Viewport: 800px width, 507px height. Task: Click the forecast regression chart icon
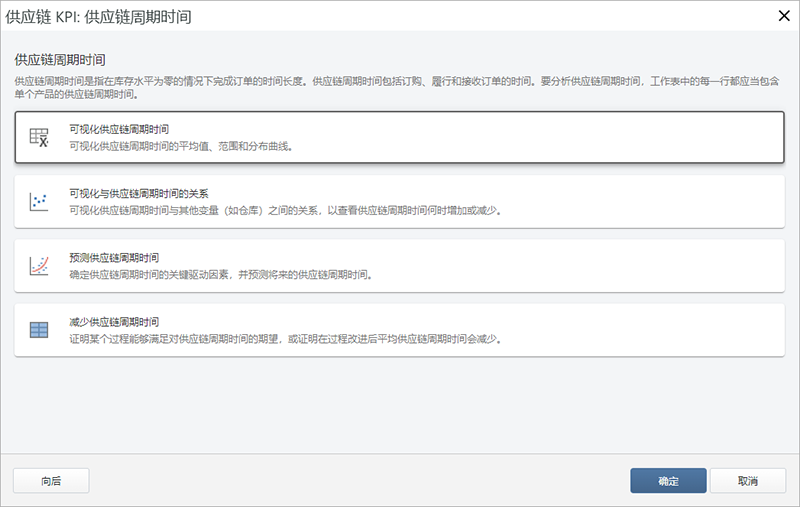(x=39, y=266)
